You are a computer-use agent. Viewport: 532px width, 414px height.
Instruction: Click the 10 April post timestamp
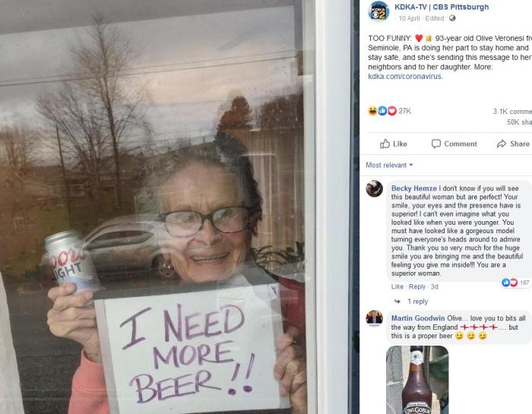(x=409, y=18)
